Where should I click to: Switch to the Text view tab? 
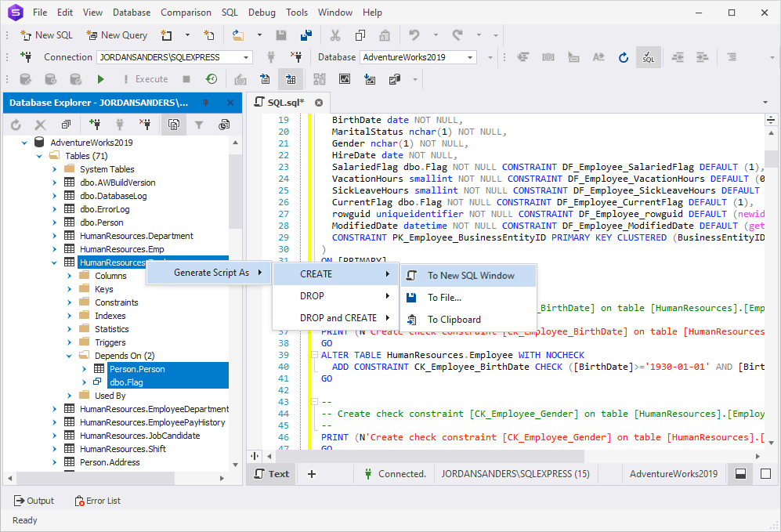pos(272,474)
